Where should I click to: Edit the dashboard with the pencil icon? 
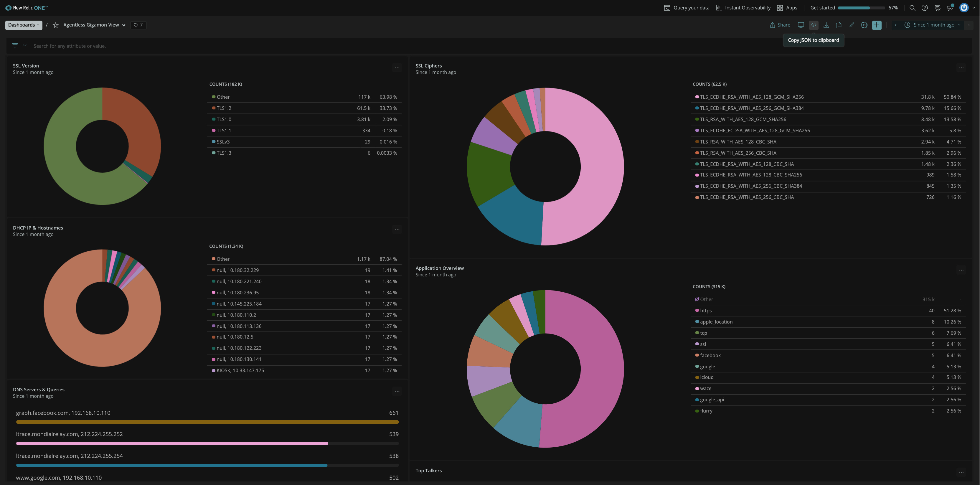[852, 25]
